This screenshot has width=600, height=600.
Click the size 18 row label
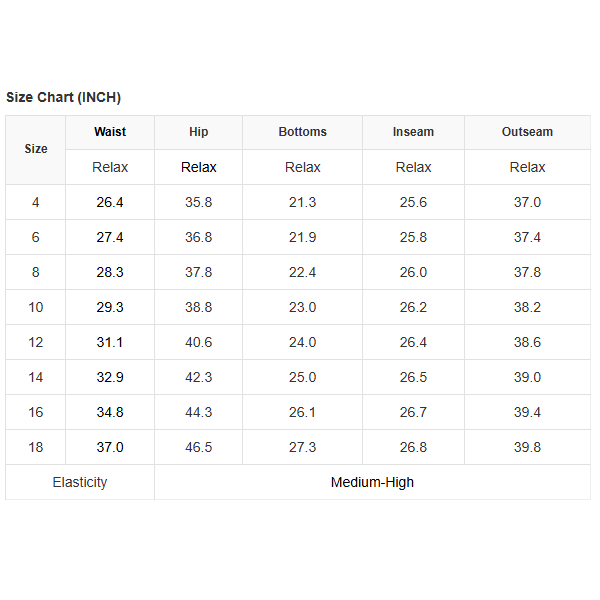[36, 447]
